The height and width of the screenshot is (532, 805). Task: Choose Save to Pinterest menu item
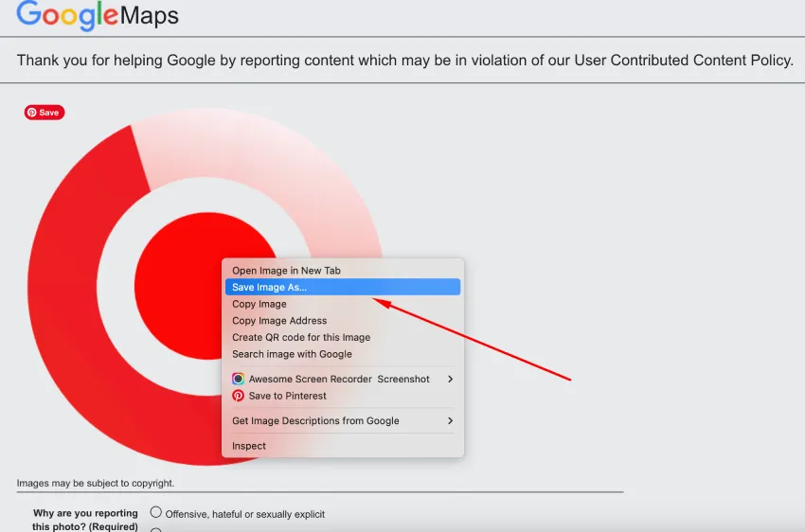click(x=343, y=396)
